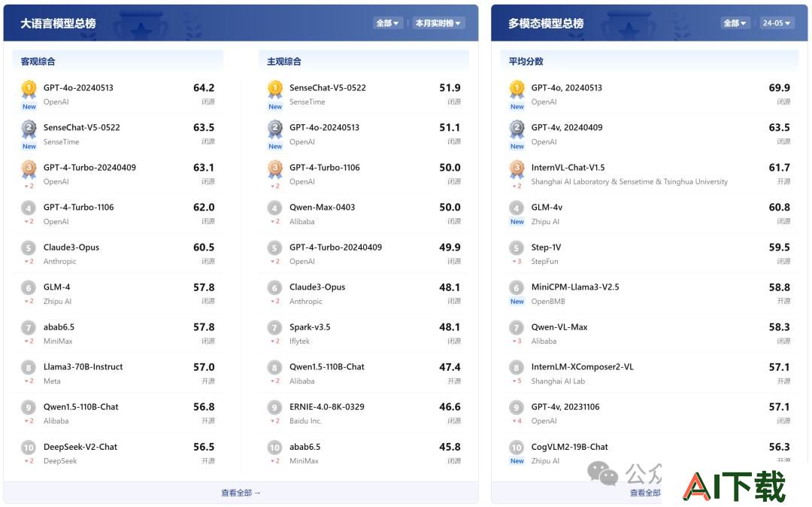
Task: Open the InternLM-XComposer2-VL model entry
Action: click(583, 366)
